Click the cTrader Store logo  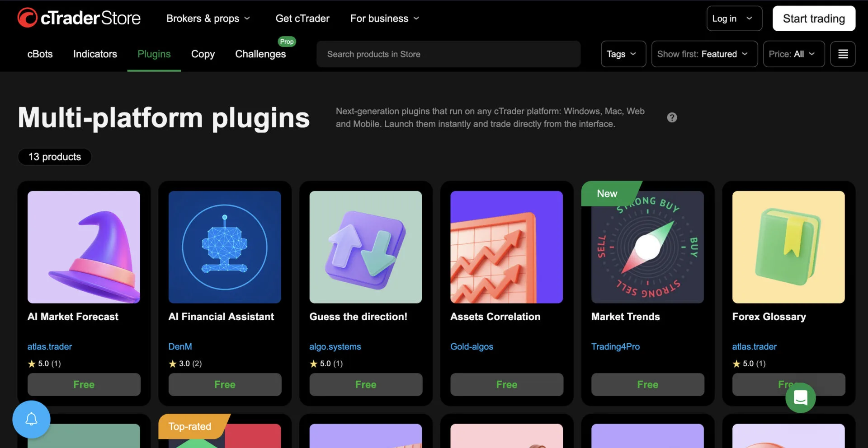pyautogui.click(x=79, y=18)
